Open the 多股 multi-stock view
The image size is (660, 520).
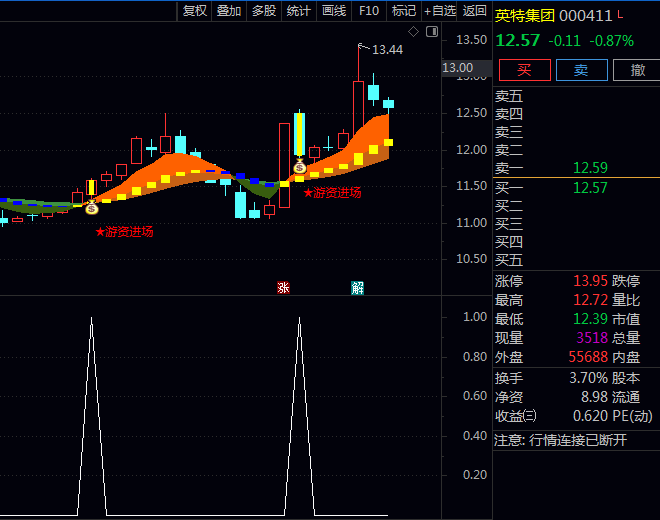[264, 11]
